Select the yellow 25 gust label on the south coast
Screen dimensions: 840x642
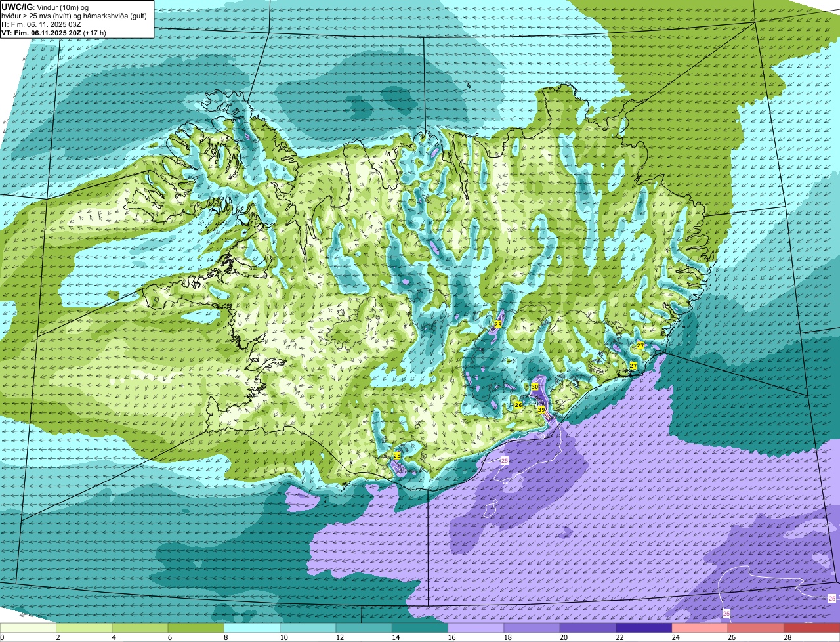click(x=397, y=455)
